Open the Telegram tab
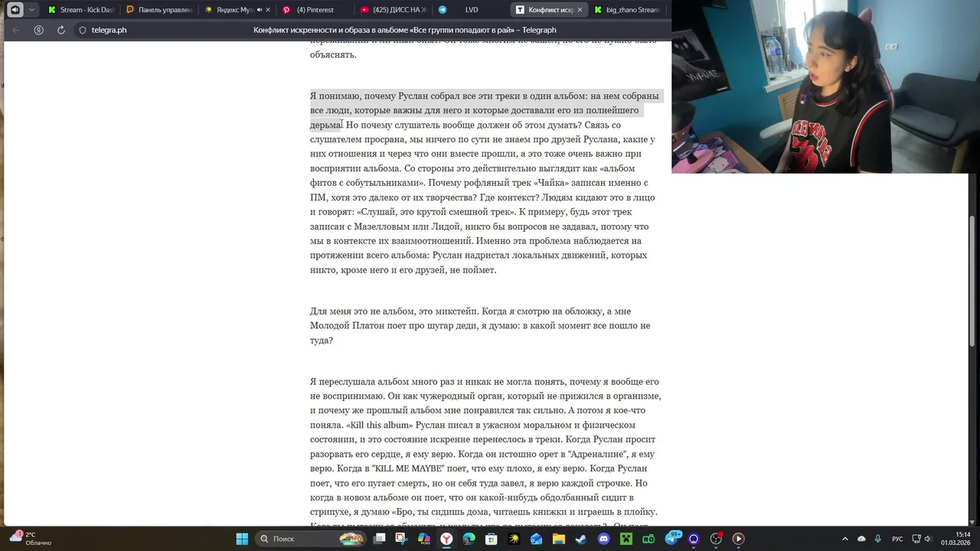Viewport: 980px width, 551px height. 443,10
